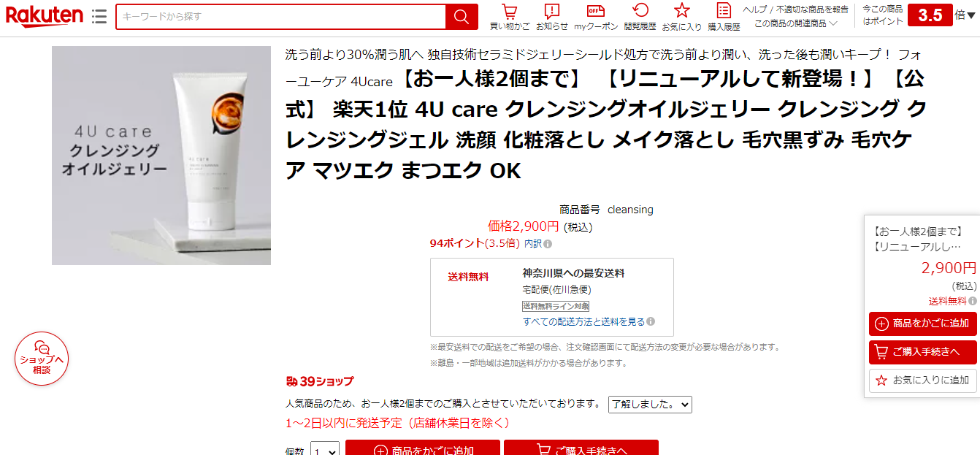Click お気に入りに追加 button
Viewport: 980px width, 455px height.
(922, 381)
